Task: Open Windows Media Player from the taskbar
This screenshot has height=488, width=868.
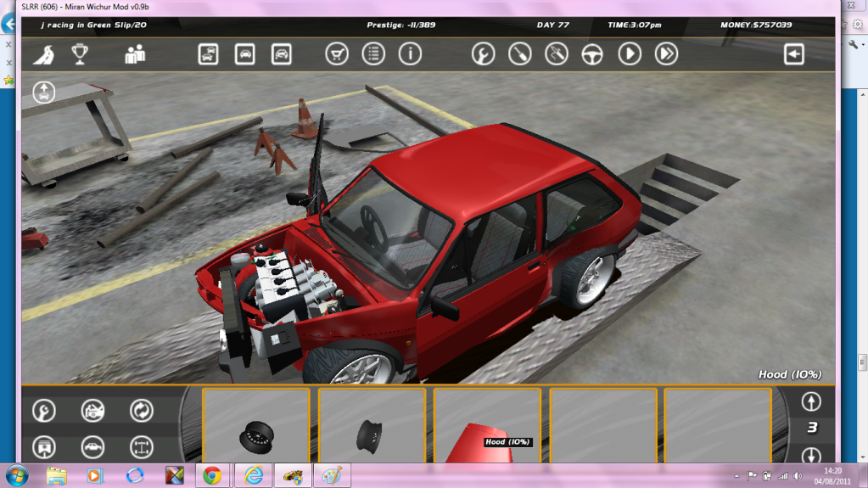Action: click(x=94, y=476)
